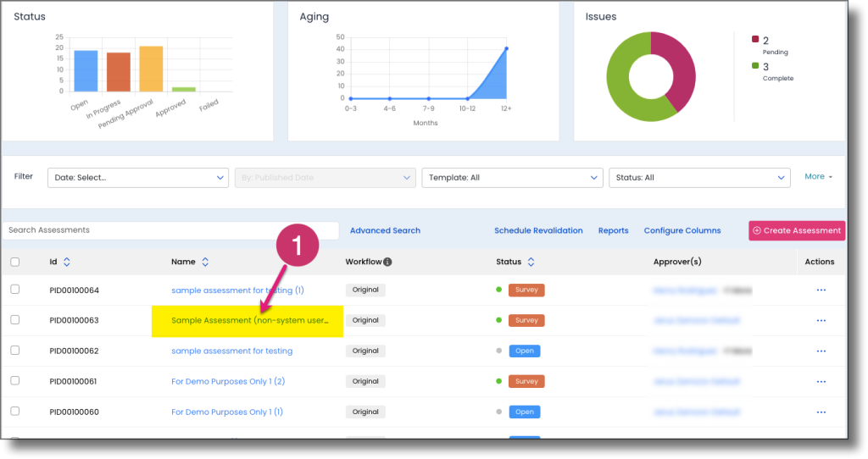
Task: Open the By: Published Date dropdown
Action: point(325,178)
